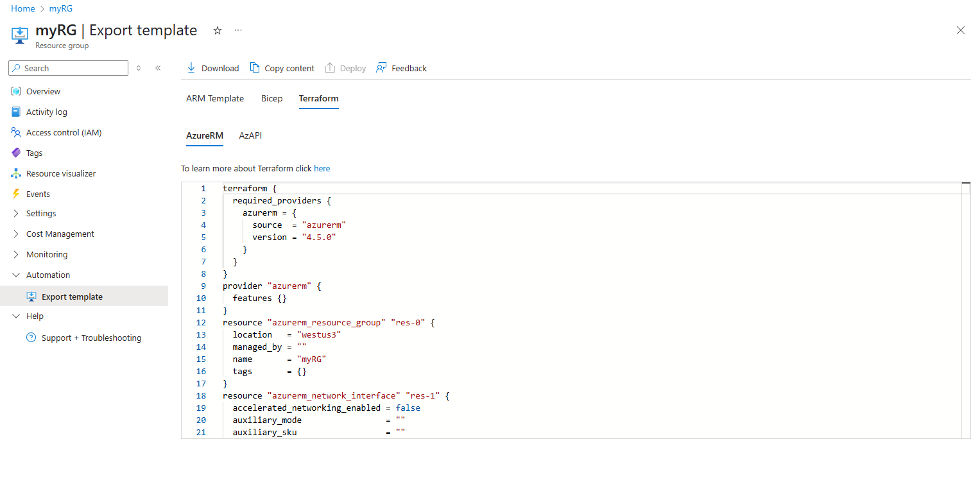Click the here link to learn about Terraform
The image size is (980, 482).
[x=322, y=168]
